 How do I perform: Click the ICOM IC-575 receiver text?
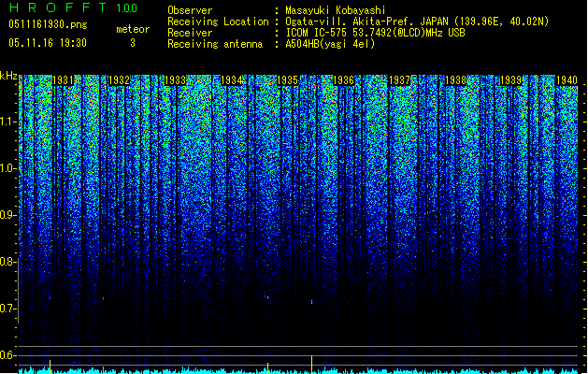375,33
